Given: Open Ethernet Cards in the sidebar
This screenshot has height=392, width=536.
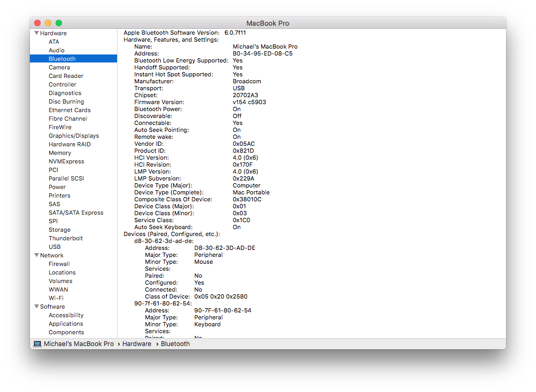Looking at the screenshot, I should 69,110.
